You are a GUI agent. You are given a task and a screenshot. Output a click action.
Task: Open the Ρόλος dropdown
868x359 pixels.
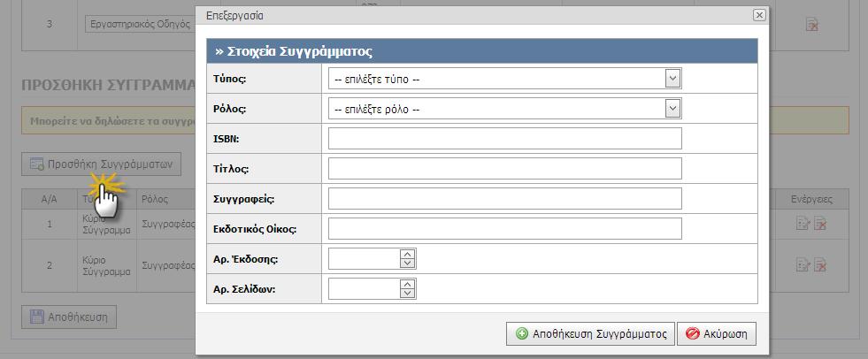(505, 109)
